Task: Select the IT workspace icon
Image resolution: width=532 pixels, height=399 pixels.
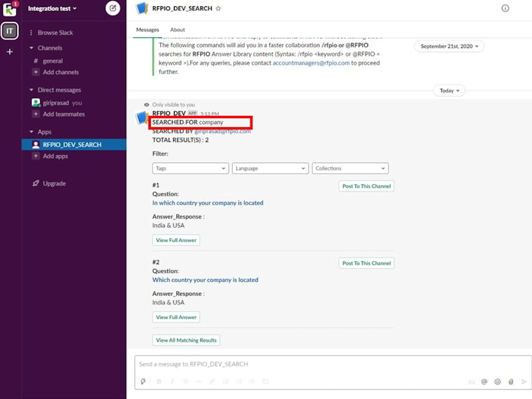Action: point(10,31)
